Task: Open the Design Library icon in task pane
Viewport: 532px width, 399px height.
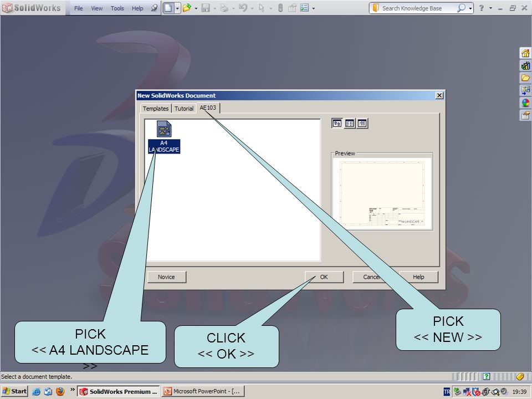Action: click(525, 65)
